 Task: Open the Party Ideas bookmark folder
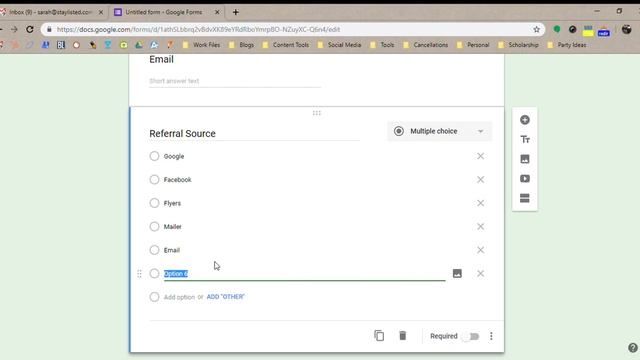tap(567, 45)
